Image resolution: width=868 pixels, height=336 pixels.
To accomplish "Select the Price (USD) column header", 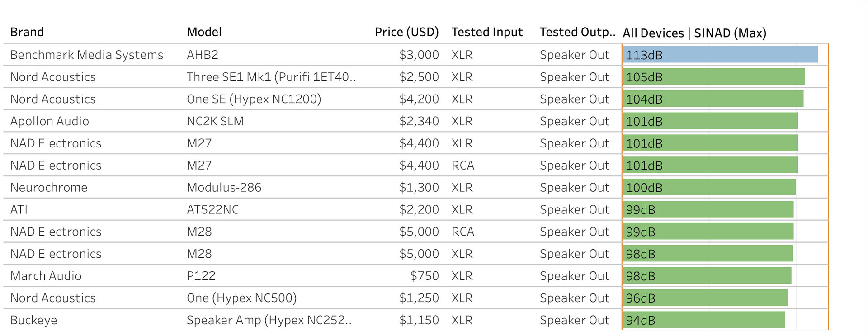I will pyautogui.click(x=406, y=32).
